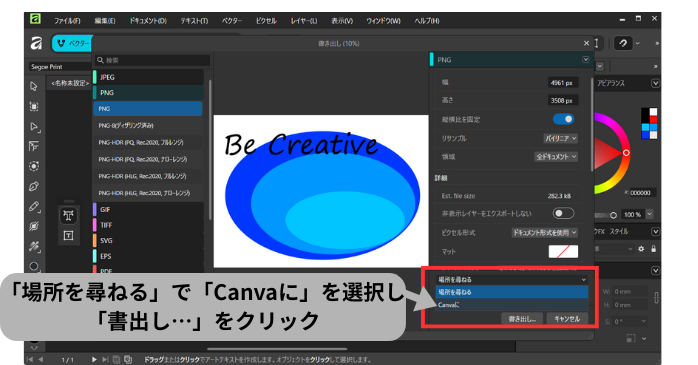Click the キャンセル button

[567, 319]
